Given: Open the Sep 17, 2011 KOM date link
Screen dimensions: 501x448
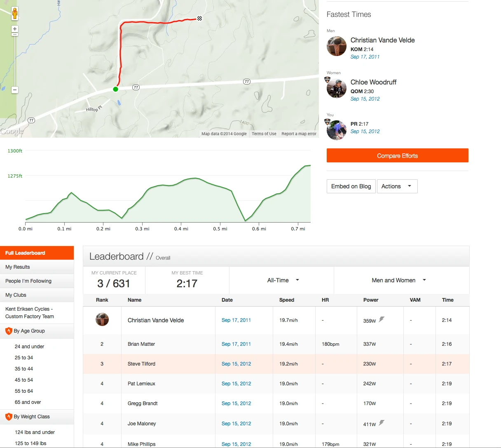Looking at the screenshot, I should click(365, 57).
